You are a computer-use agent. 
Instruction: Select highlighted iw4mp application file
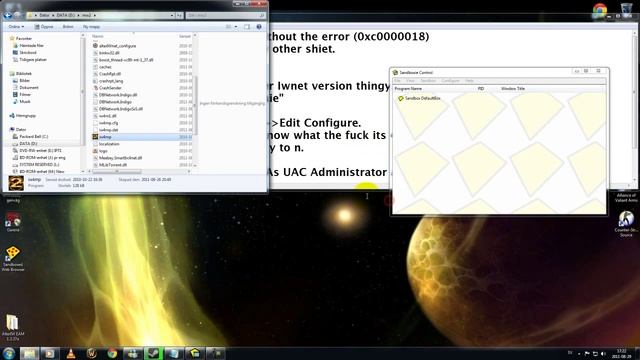[102, 137]
